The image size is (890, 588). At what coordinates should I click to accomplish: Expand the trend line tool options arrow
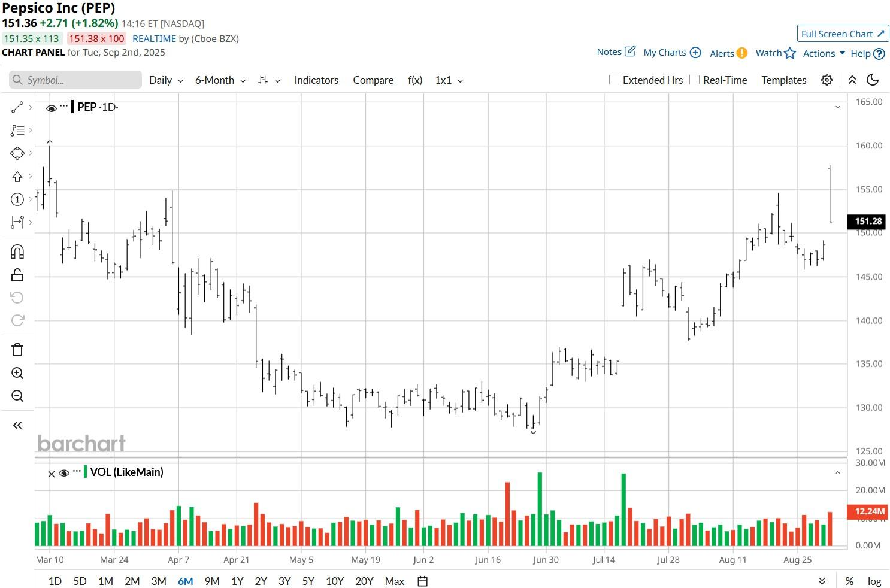coord(30,107)
